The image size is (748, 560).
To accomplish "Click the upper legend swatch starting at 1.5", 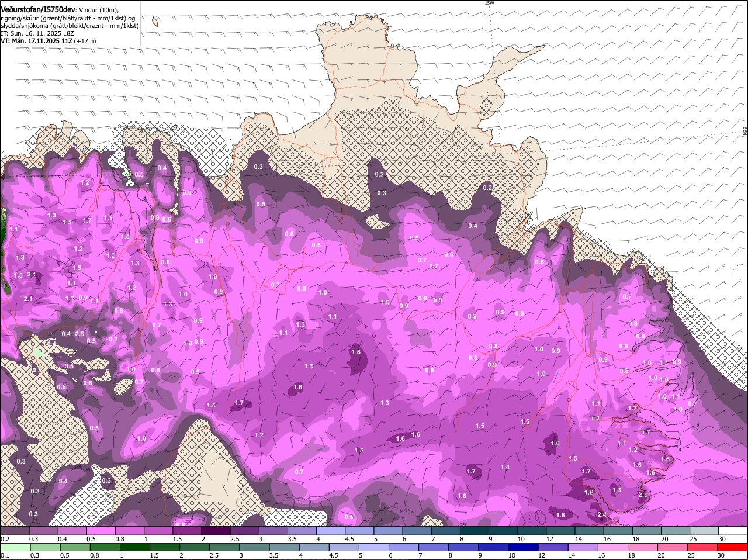I will 187,531.
